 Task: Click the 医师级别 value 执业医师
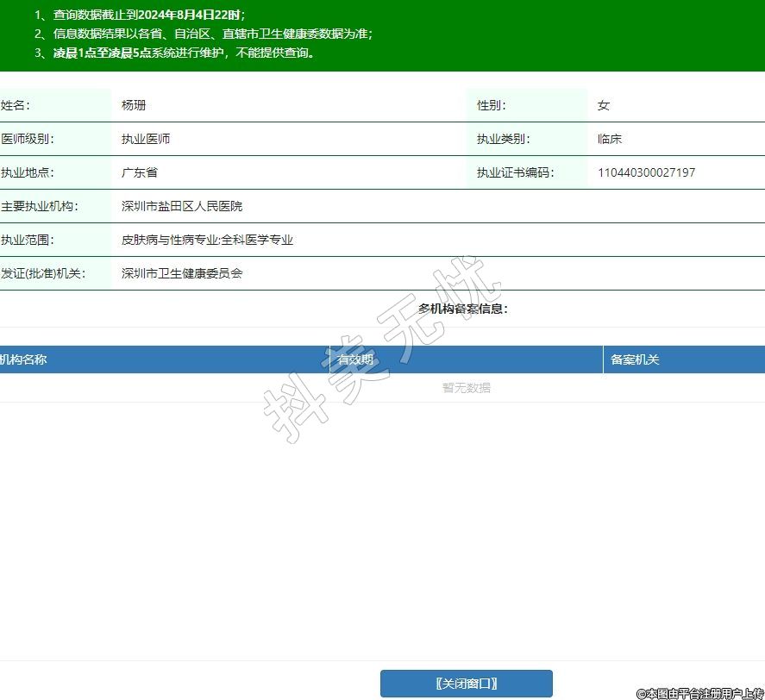tap(146, 139)
